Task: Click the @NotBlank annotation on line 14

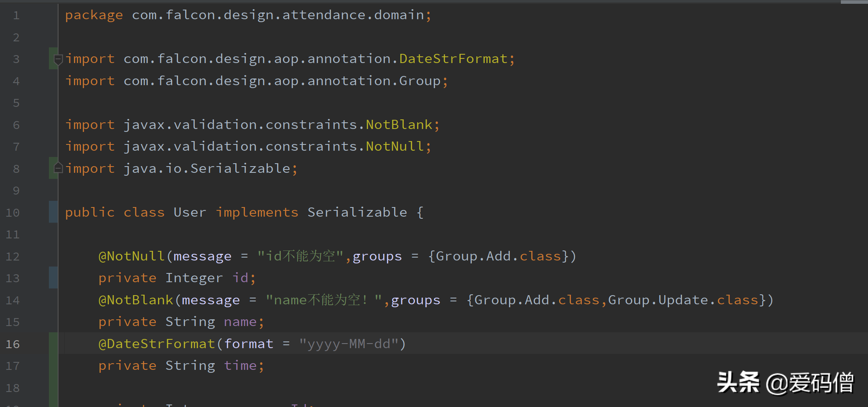Action: [x=136, y=300]
